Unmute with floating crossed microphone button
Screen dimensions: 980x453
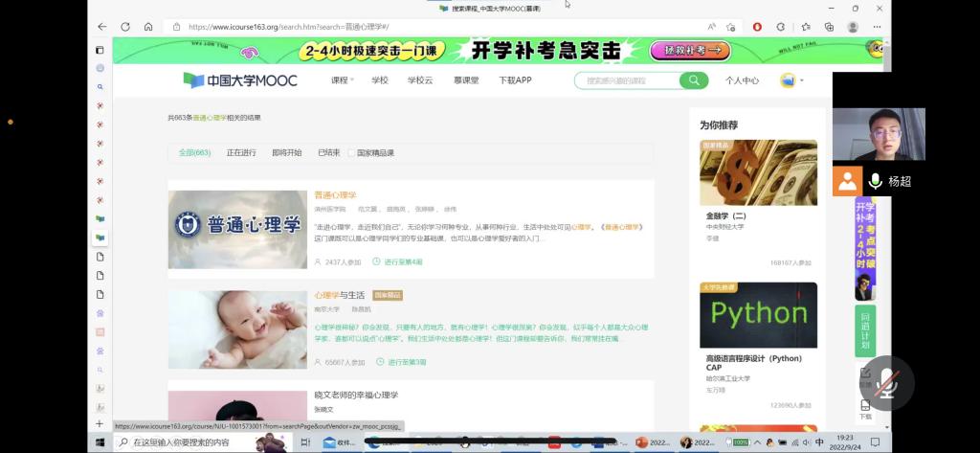tap(886, 383)
